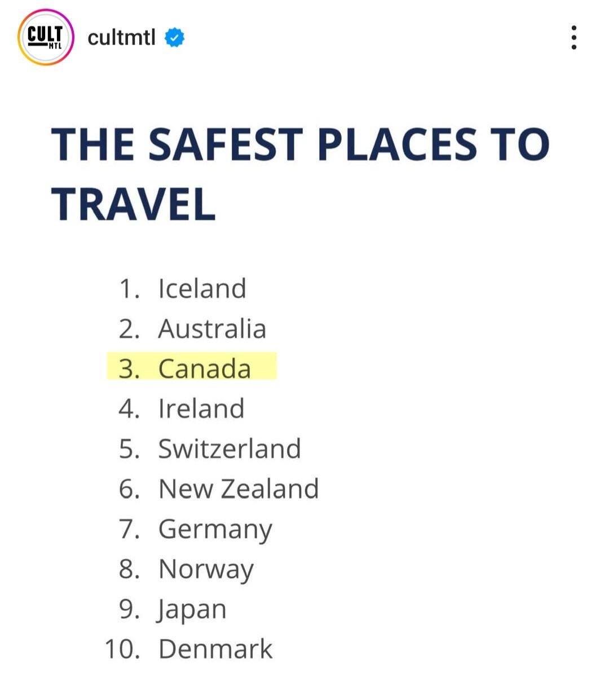Tap the Australia list item

[212, 329]
